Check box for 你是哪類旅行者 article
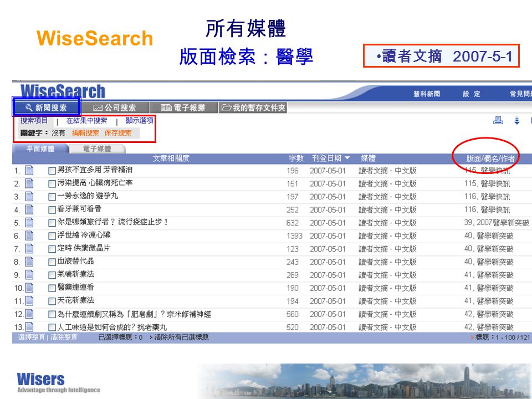The width and height of the screenshot is (532, 399). (52, 223)
